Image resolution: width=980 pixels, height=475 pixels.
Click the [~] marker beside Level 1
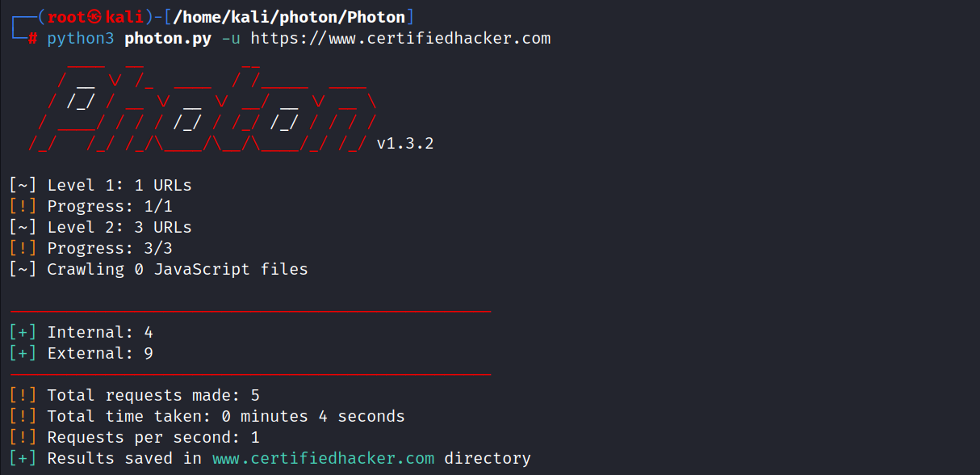pos(23,185)
